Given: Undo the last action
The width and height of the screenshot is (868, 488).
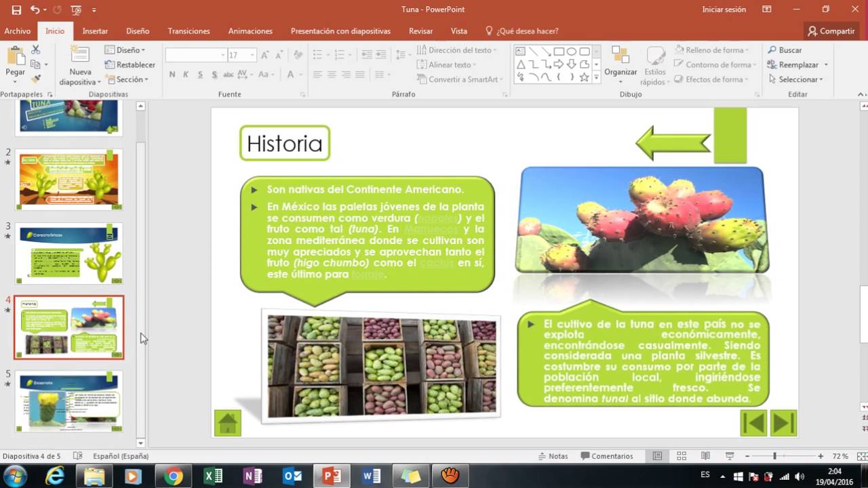Looking at the screenshot, I should pos(35,9).
